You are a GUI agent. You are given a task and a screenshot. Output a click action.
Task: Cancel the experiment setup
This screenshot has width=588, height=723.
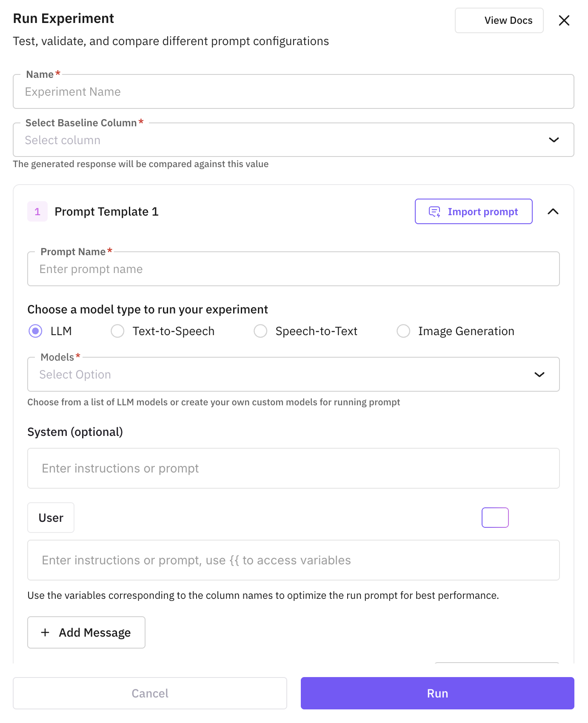point(150,693)
